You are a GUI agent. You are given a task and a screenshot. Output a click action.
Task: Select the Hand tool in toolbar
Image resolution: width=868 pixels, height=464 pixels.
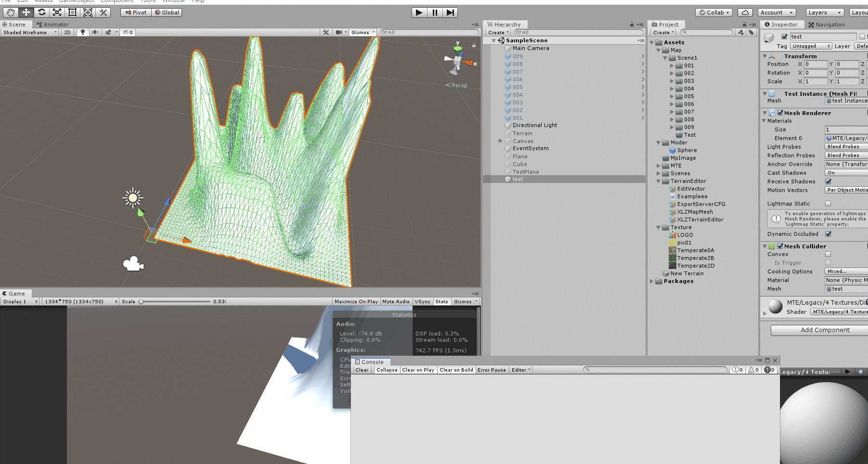[11, 13]
